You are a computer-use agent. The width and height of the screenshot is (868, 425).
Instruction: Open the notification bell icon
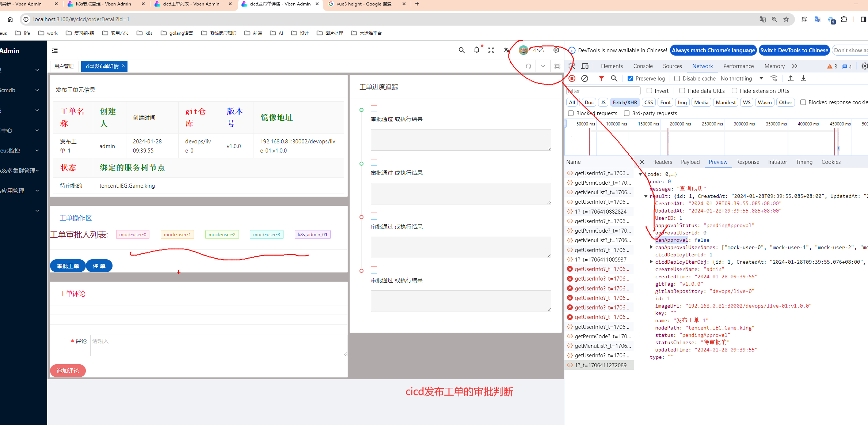(476, 50)
